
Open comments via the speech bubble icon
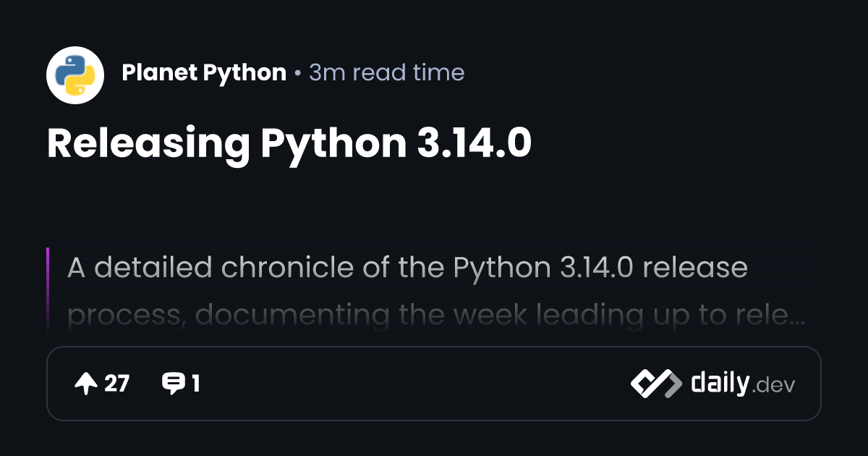[173, 384]
